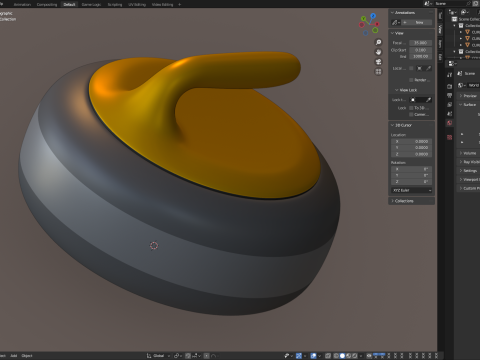Switch to the Default workspace tab
The width and height of the screenshot is (480, 360).
[x=69, y=4]
